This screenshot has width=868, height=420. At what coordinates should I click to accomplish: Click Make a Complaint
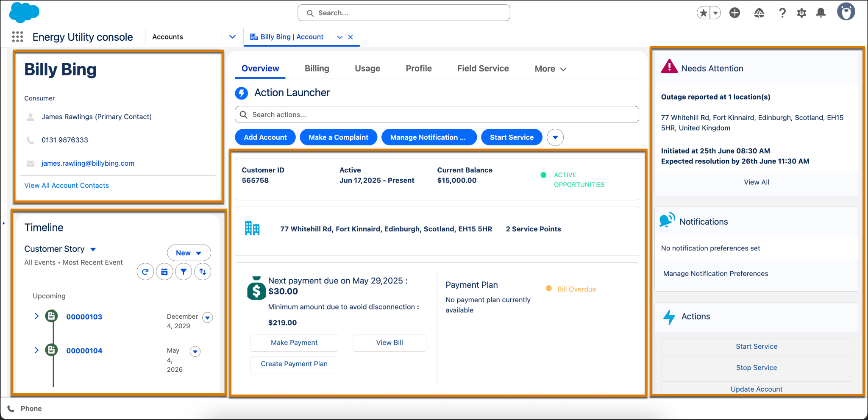[339, 137]
